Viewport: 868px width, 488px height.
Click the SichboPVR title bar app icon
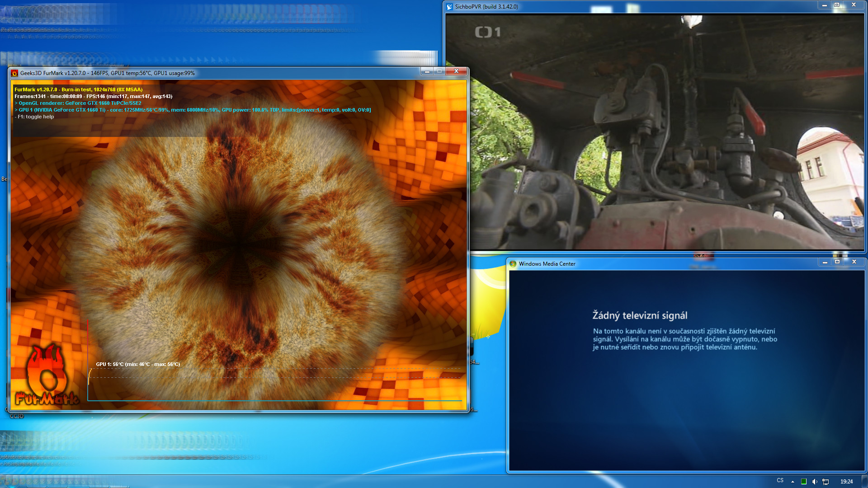point(449,7)
